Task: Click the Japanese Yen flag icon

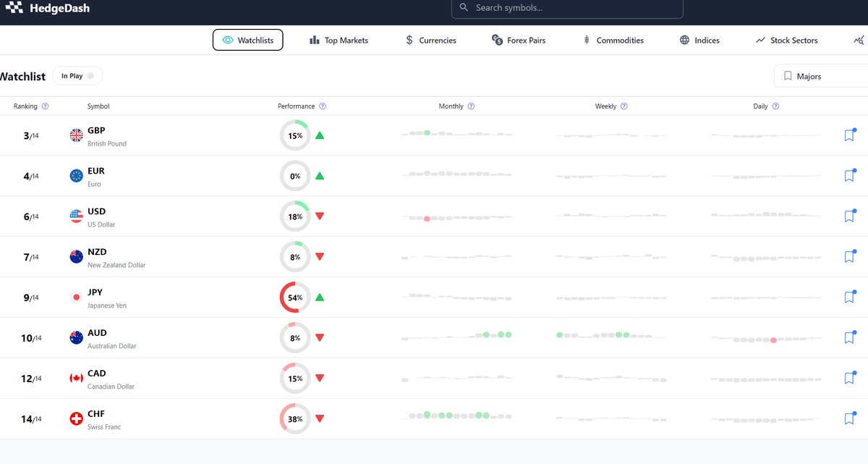Action: pyautogui.click(x=76, y=298)
